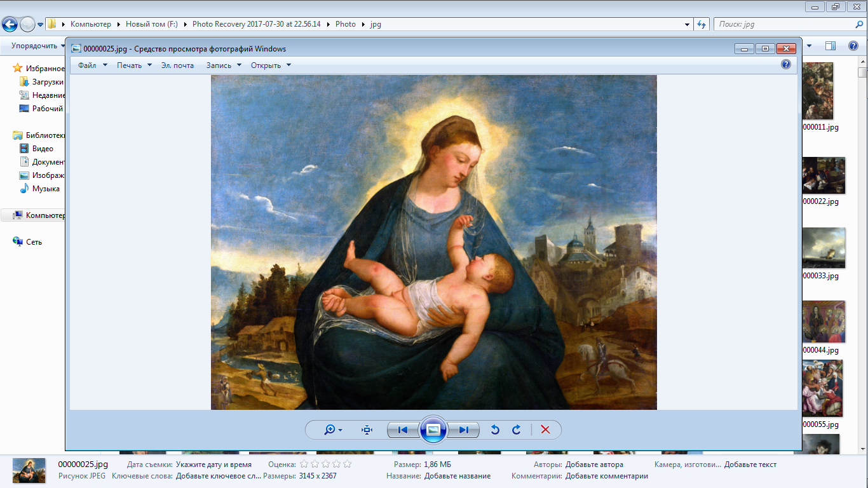Open the Файл menu
The image size is (868, 488).
[87, 65]
